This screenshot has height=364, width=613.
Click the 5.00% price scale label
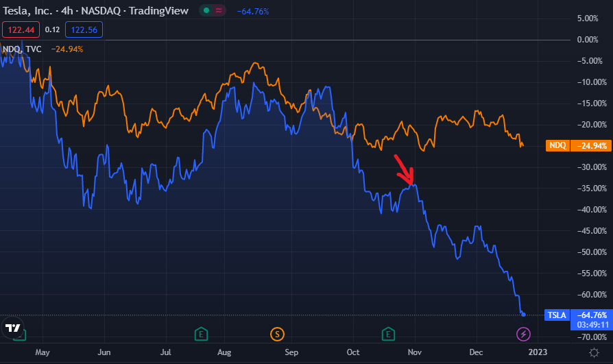[588, 19]
